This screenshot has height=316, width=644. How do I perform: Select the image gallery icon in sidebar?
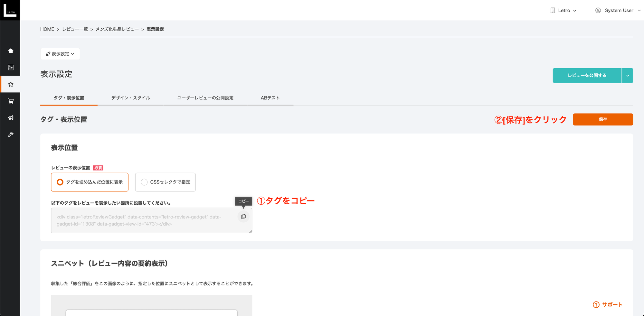pyautogui.click(x=11, y=67)
